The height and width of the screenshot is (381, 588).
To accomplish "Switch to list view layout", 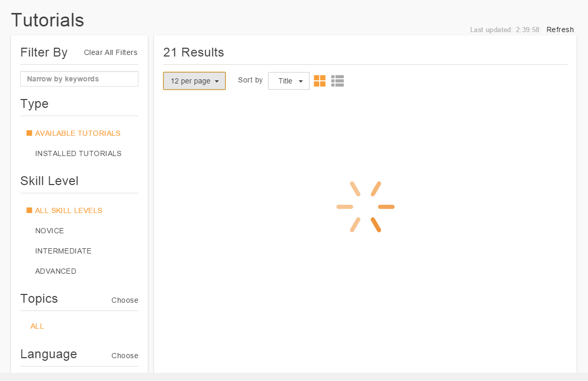I will pyautogui.click(x=337, y=81).
